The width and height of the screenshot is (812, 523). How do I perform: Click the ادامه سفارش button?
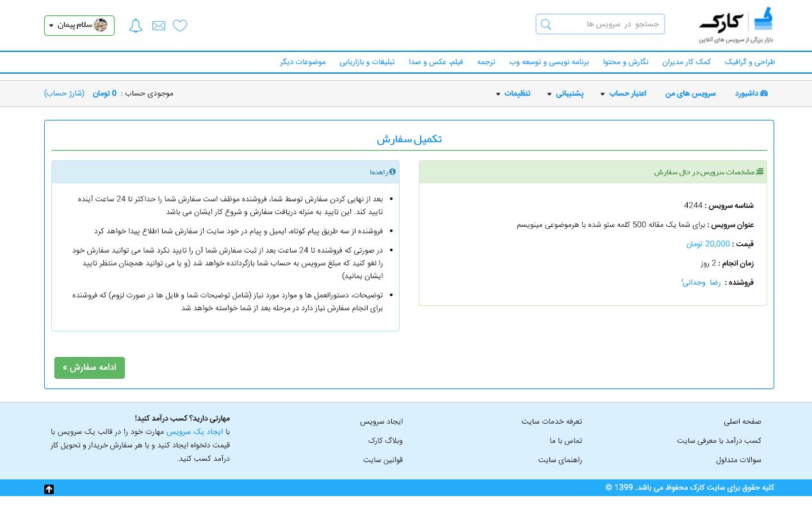tap(90, 368)
